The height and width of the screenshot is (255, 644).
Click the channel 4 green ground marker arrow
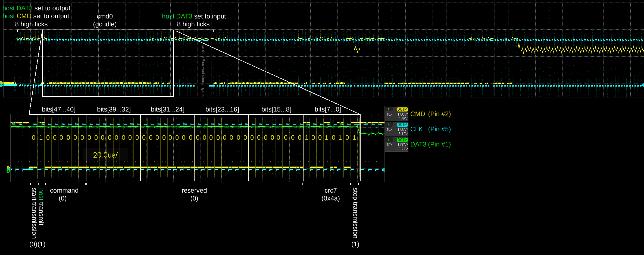8,171
